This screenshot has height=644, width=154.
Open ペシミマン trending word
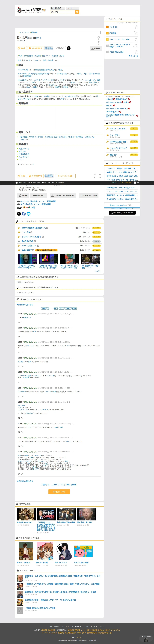(114, 27)
